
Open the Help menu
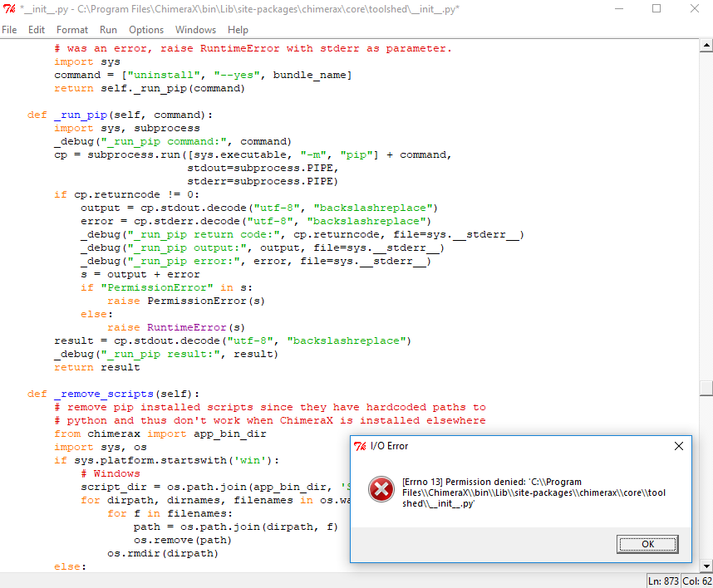pyautogui.click(x=238, y=30)
